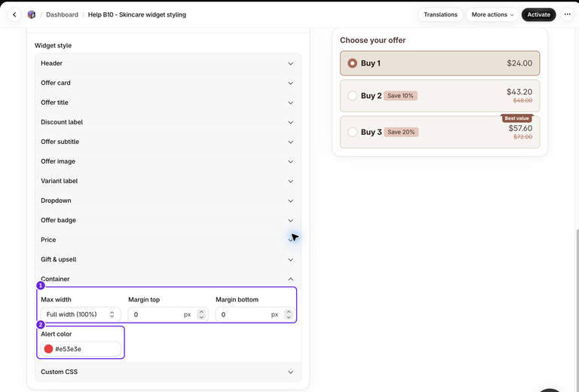579x392 pixels.
Task: Select the Buy 2 radio option
Action: 352,96
